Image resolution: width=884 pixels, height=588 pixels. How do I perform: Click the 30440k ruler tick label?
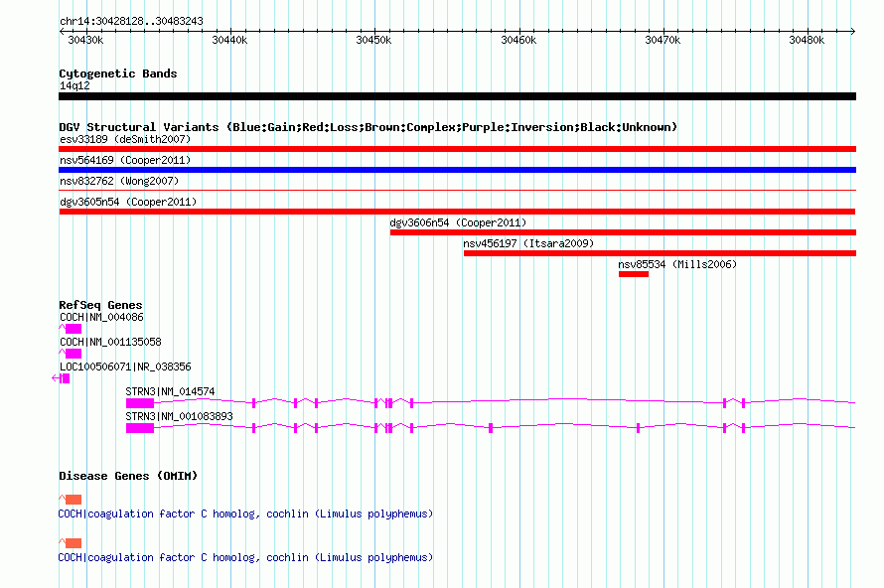(229, 40)
